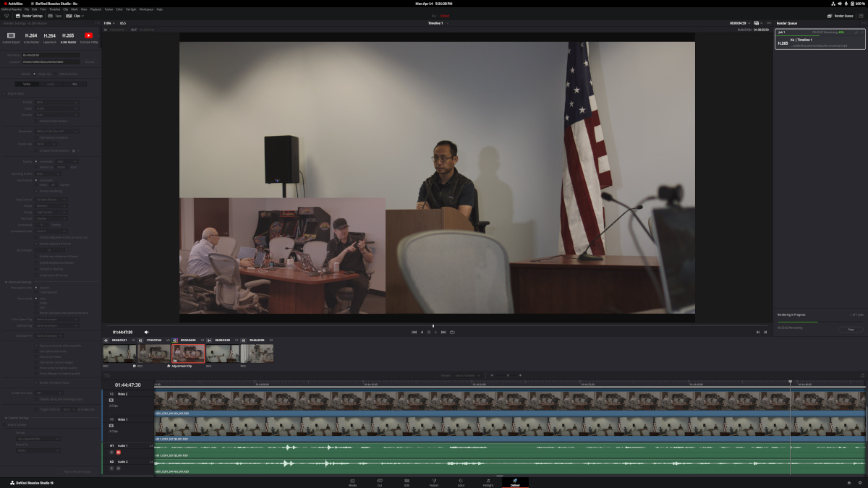Viewport: 868px width, 488px height.
Task: Stop the render in progress
Action: (851, 329)
